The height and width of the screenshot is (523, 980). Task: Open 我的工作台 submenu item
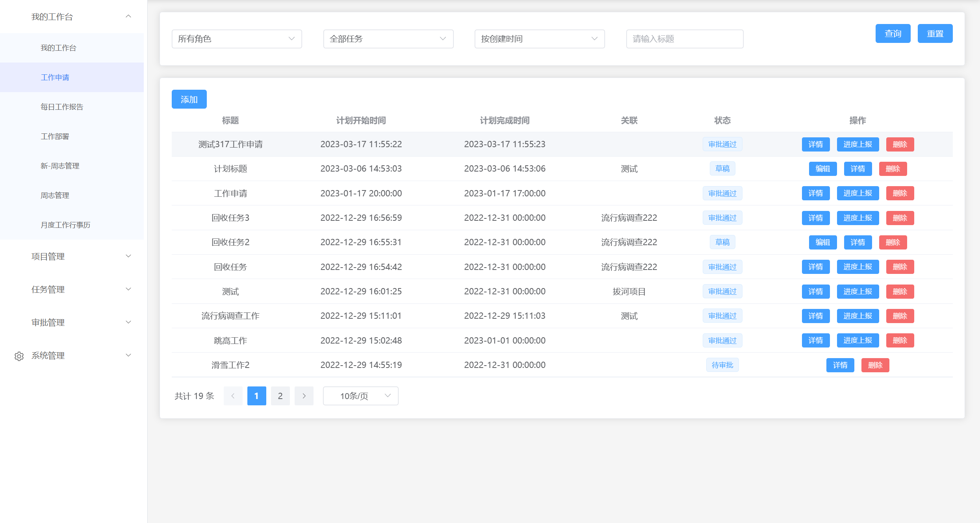(72, 48)
